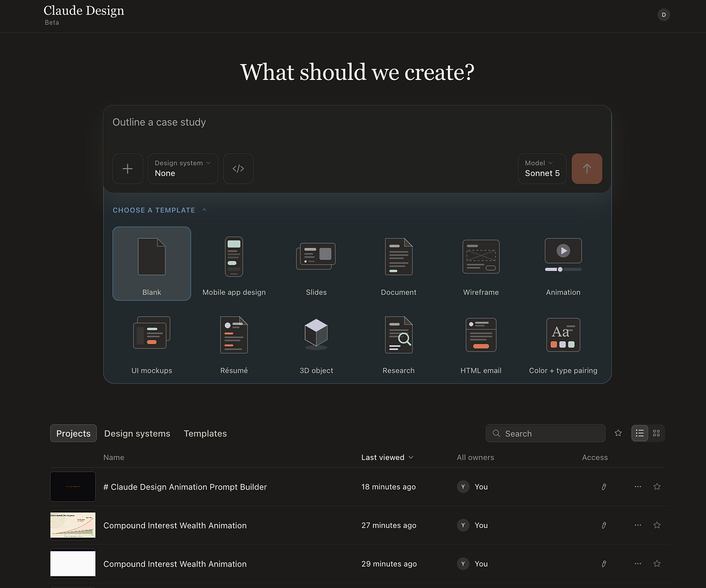Click the Name column header
The height and width of the screenshot is (588, 706).
(114, 458)
